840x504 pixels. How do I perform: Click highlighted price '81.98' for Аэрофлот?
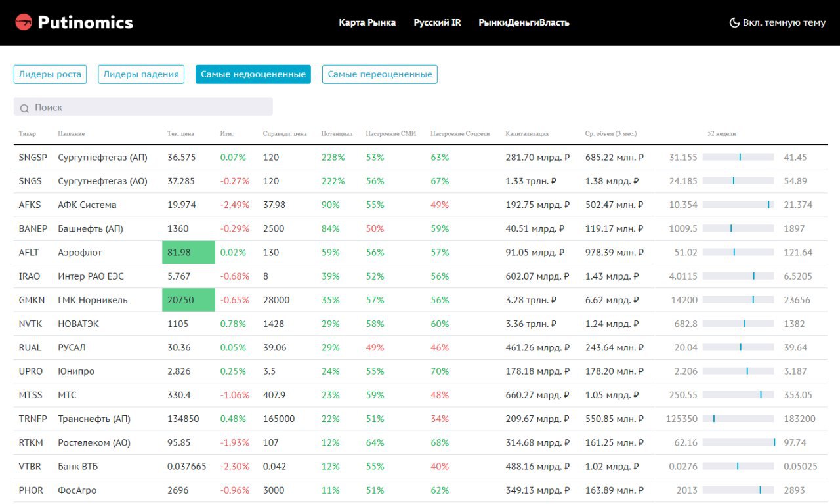pos(188,252)
